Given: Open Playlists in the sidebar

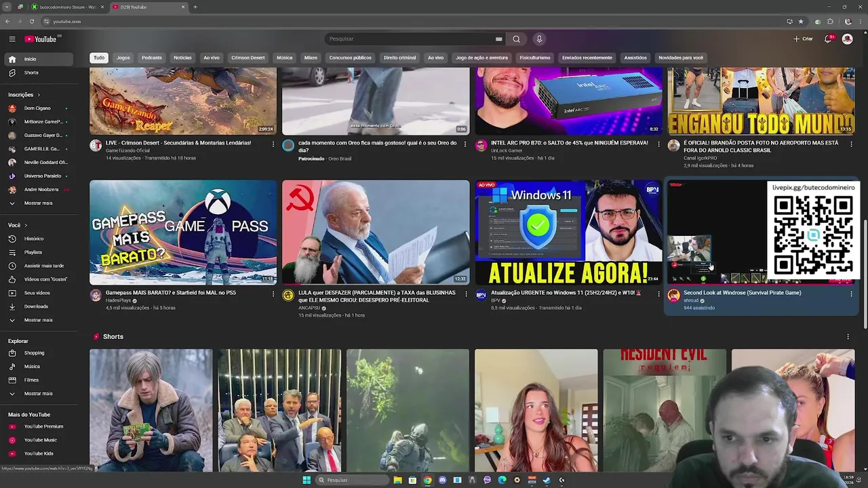Looking at the screenshot, I should click(39, 252).
